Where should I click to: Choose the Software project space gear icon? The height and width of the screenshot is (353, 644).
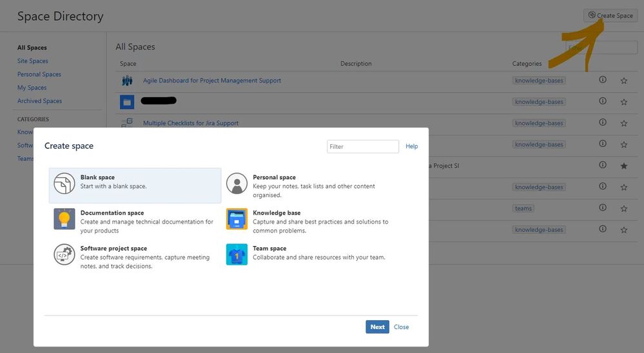(64, 254)
